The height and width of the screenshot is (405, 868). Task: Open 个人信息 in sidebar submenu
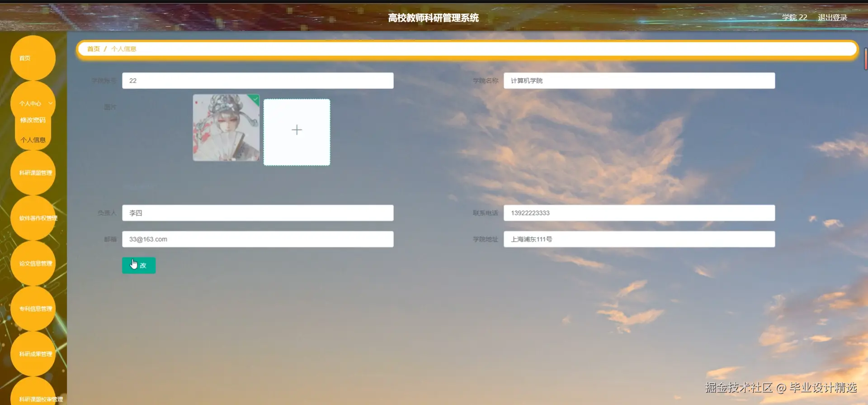33,140
